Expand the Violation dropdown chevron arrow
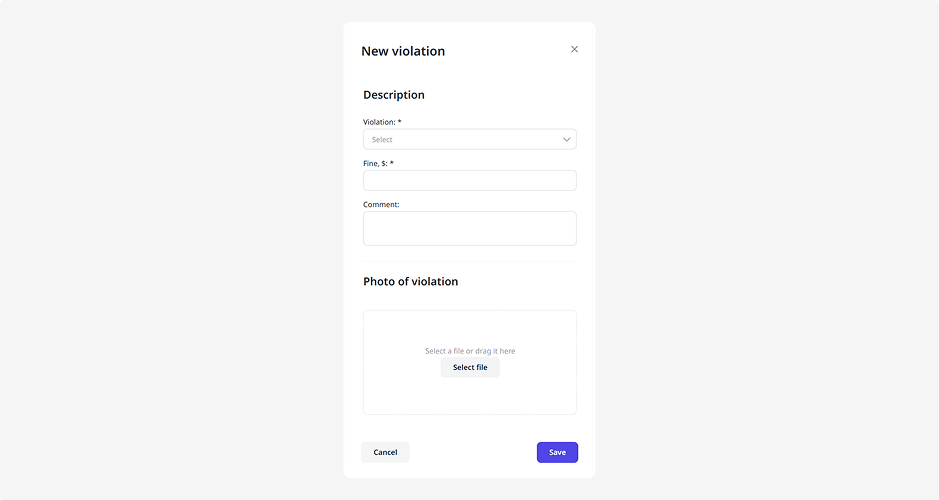The height and width of the screenshot is (500, 939). (x=566, y=140)
